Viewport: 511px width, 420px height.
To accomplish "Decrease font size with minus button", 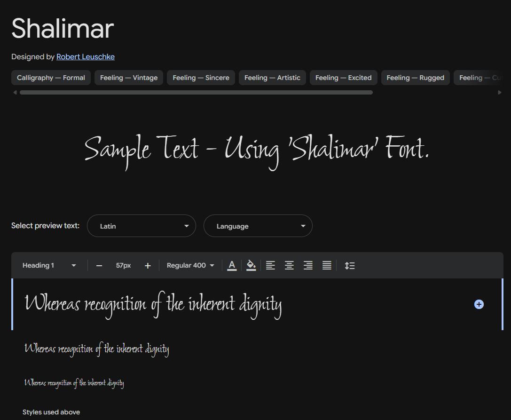I will pyautogui.click(x=99, y=266).
